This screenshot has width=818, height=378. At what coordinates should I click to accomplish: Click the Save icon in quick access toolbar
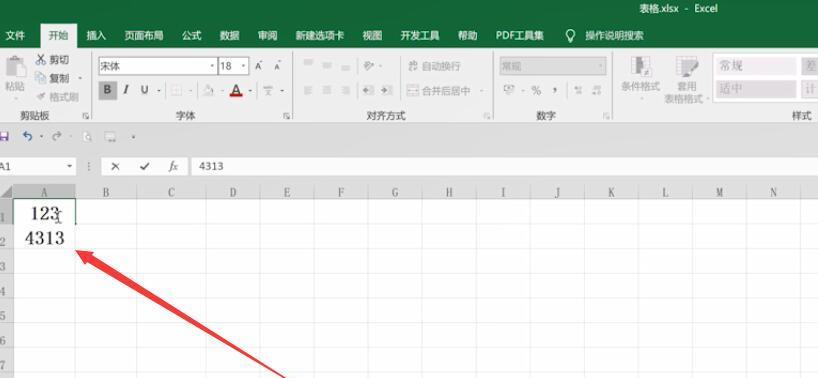click(x=4, y=137)
